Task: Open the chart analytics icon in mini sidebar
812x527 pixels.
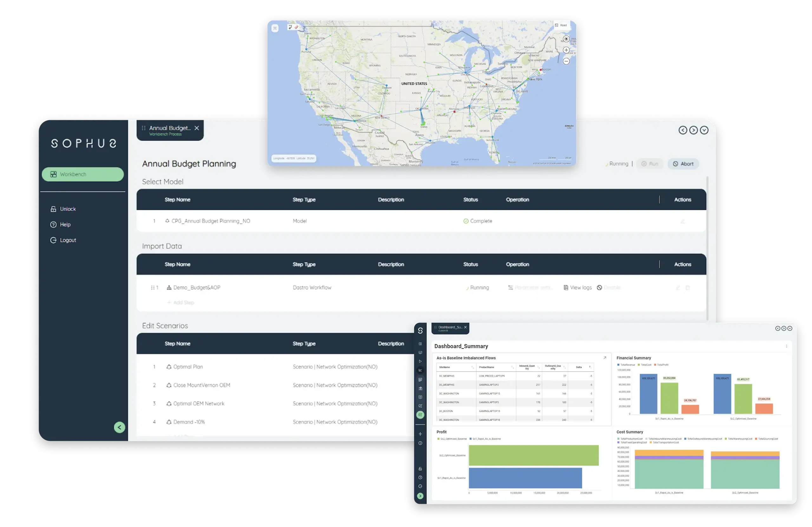Action: tap(420, 370)
